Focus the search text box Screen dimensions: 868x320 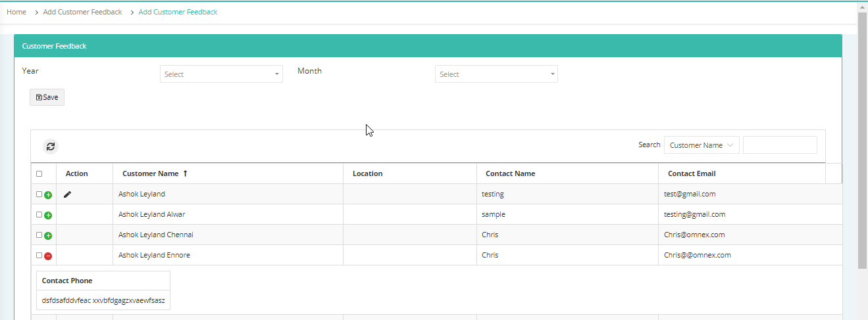coord(780,145)
